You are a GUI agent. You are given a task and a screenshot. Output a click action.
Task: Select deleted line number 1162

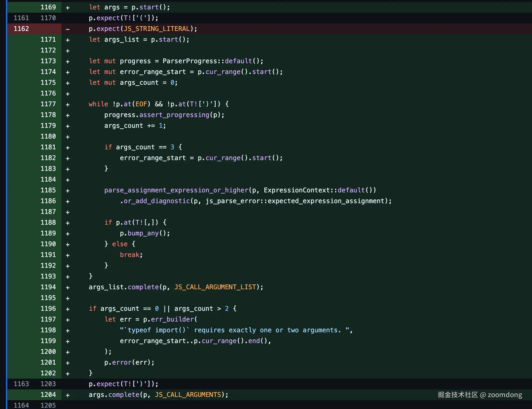21,29
